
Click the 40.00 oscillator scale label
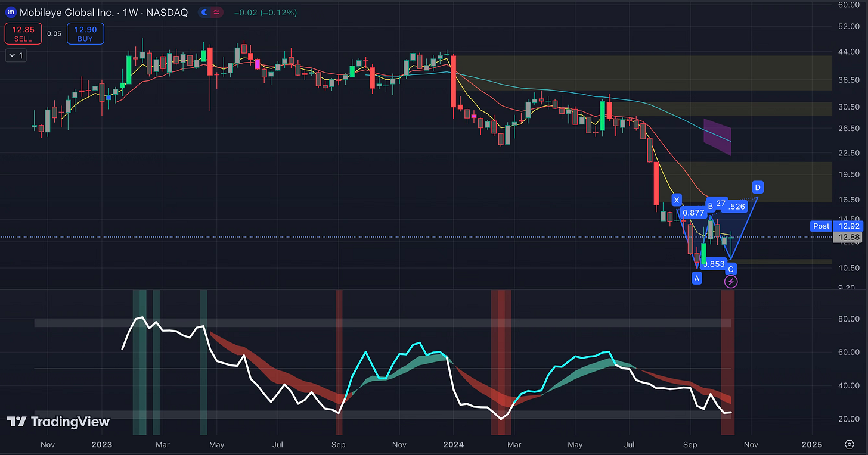(x=848, y=385)
